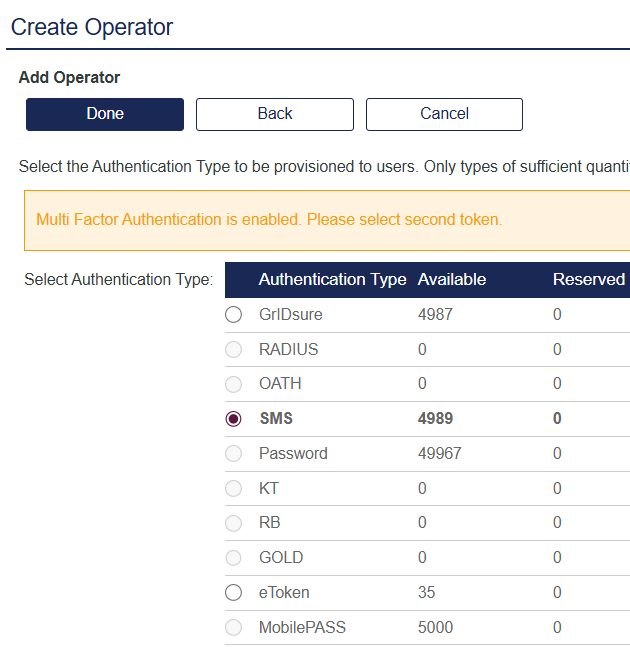This screenshot has height=647, width=630.
Task: Select the eToken radio button
Action: 234,593
